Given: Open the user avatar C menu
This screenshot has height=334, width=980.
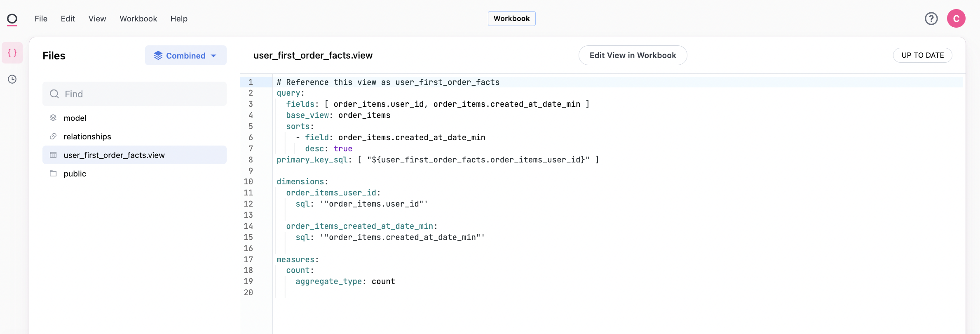Looking at the screenshot, I should pos(956,19).
